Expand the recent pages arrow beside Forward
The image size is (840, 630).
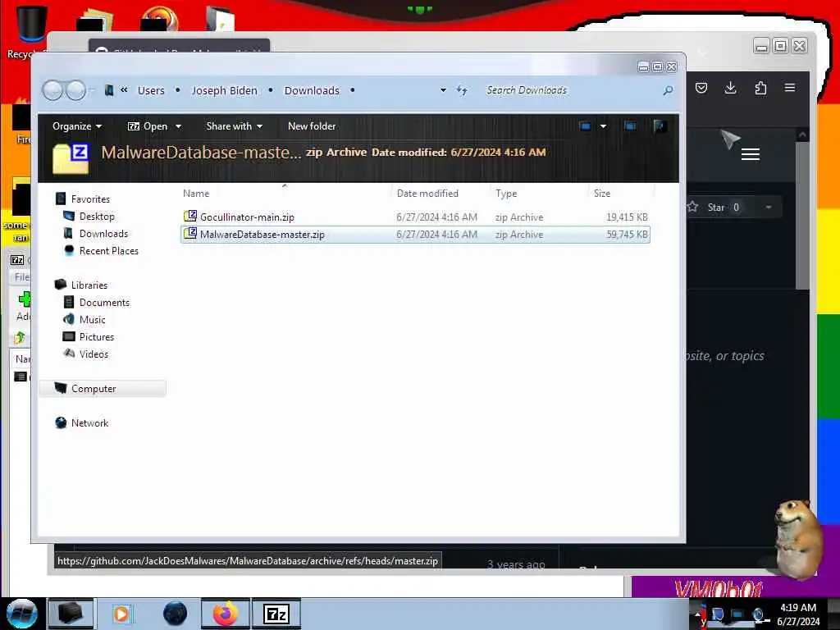coord(92,90)
